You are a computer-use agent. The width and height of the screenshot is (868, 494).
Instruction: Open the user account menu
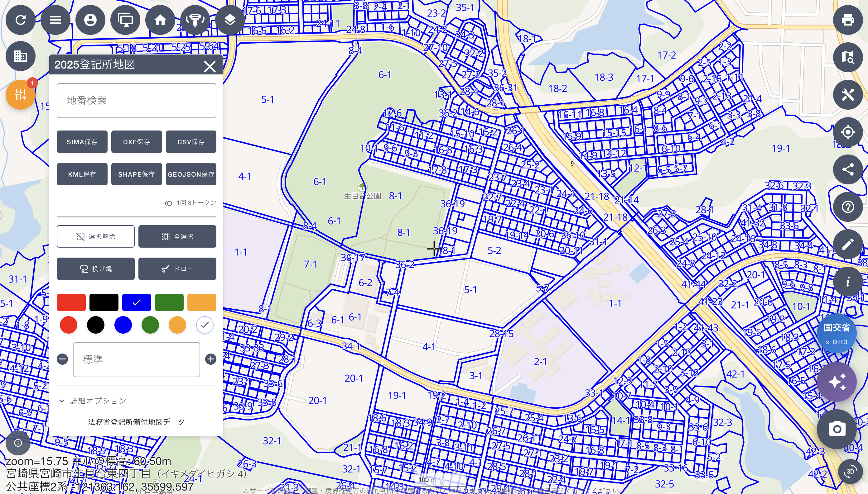(90, 20)
